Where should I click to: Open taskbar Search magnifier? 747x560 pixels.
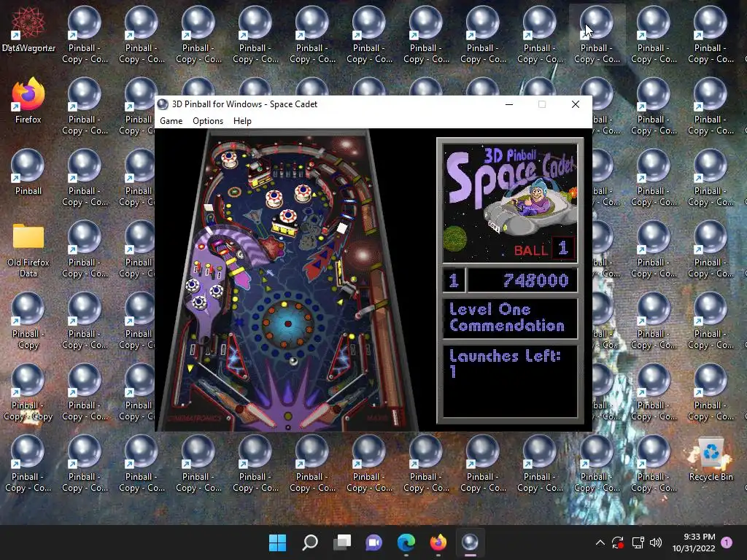click(309, 542)
